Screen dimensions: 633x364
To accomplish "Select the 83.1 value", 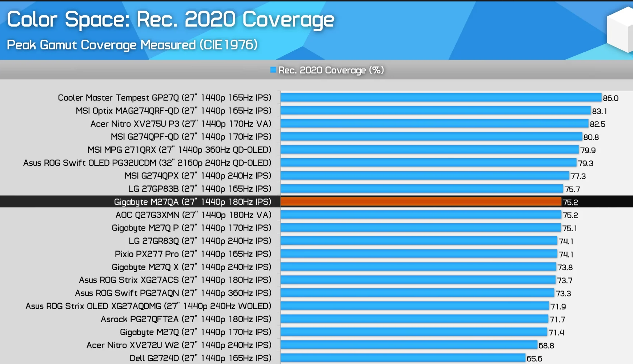I will point(600,111).
